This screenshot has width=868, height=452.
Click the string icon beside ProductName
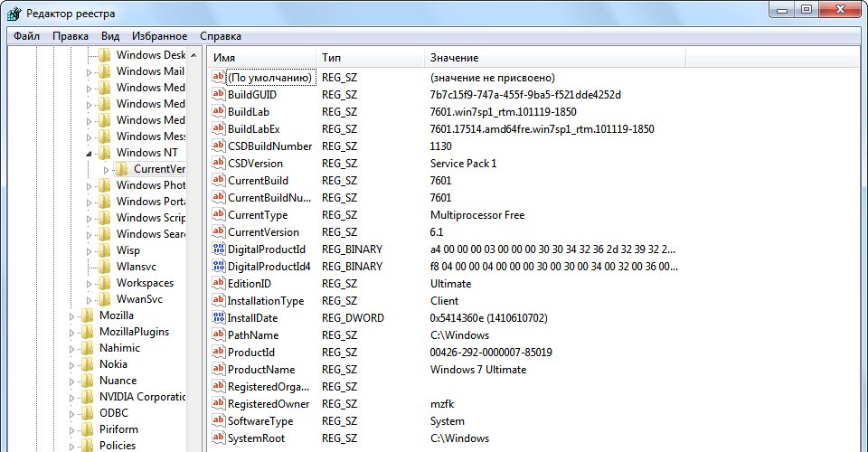(x=218, y=369)
